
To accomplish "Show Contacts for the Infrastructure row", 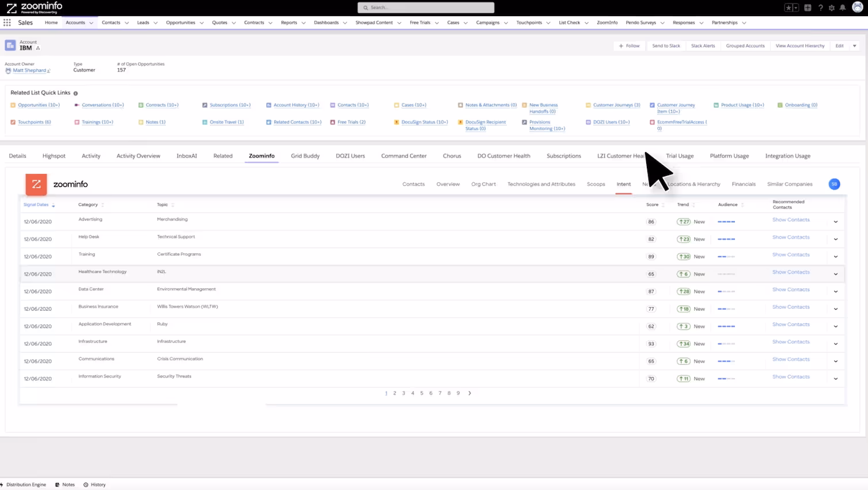I will tap(791, 342).
